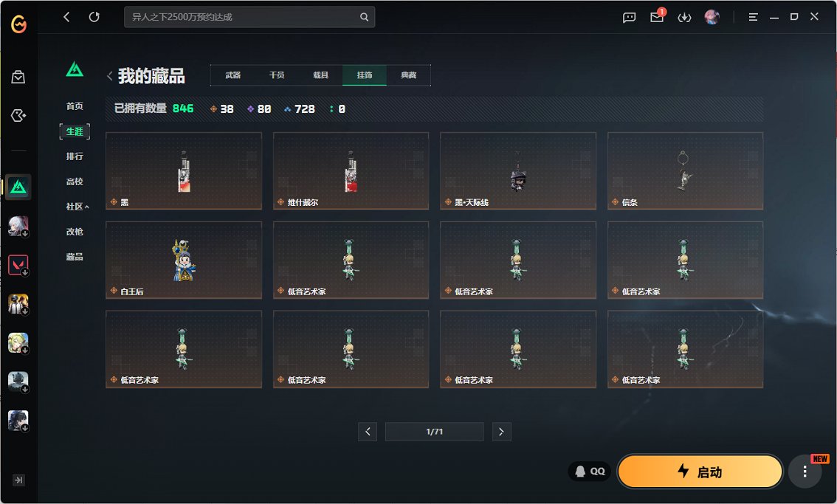The image size is (837, 504).
Task: Click the sidebar collapse arrow at bottom left
Action: tap(19, 480)
